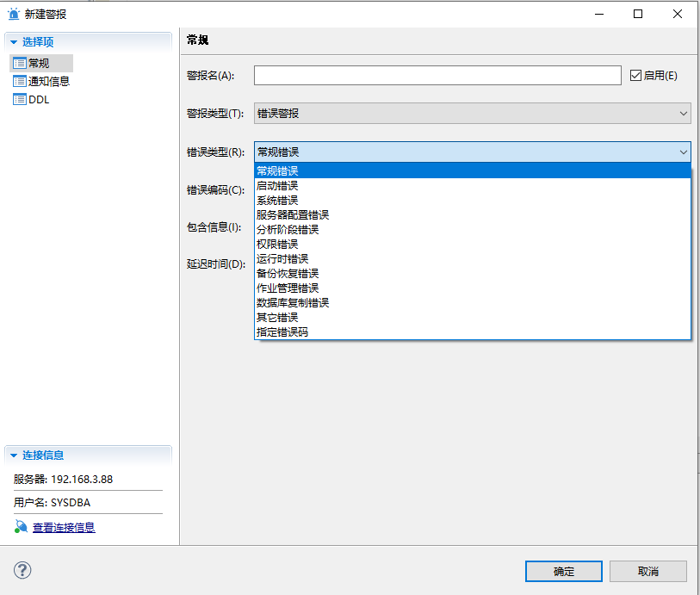Collapse the 选择项 section

pyautogui.click(x=14, y=42)
